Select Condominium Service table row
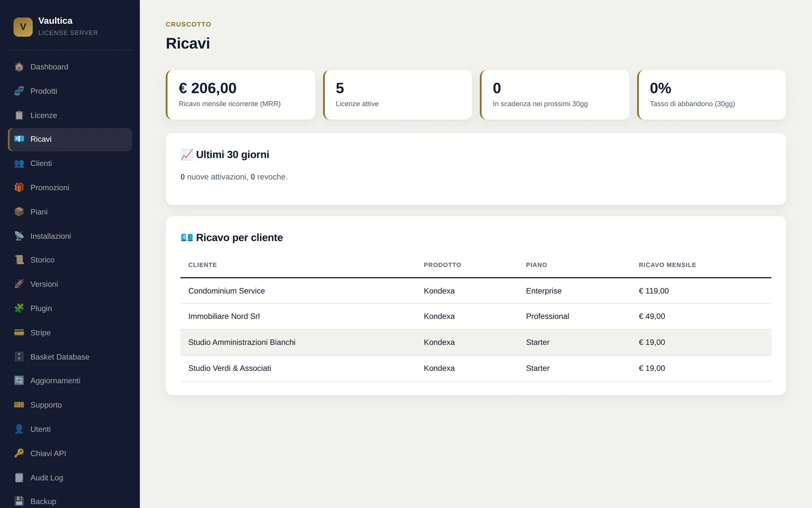This screenshot has height=508, width=812. point(476,291)
